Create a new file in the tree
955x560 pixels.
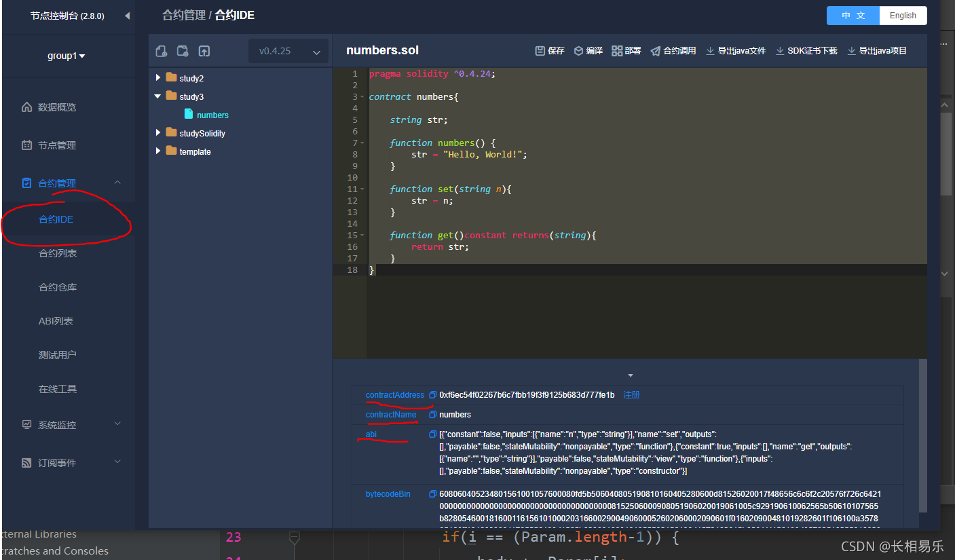161,51
